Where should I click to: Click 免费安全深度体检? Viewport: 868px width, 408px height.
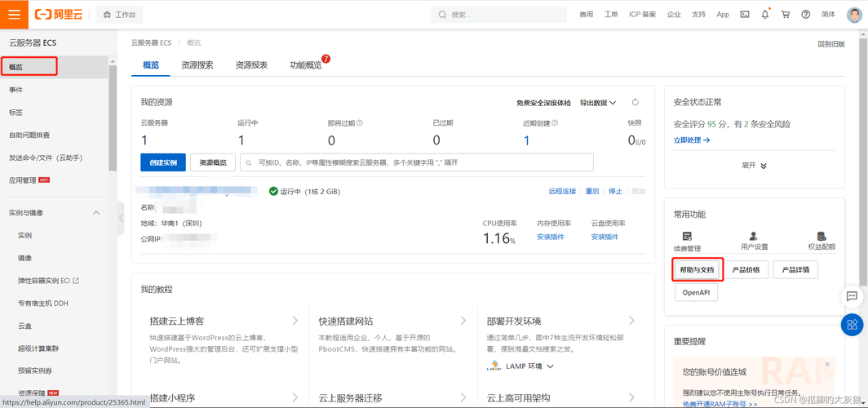pos(543,103)
